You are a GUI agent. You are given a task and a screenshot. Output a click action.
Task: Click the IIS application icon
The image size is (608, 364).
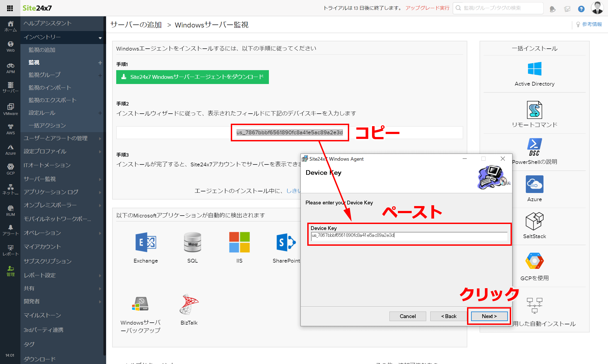tap(239, 242)
